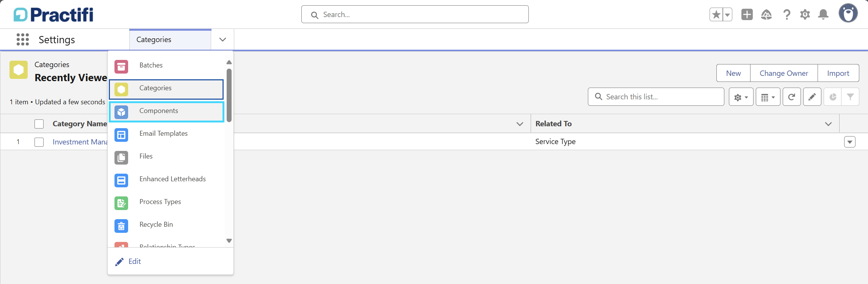Viewport: 868px width, 284px height.
Task: Click the navigation menu scrollbar thumb
Action: (229, 95)
